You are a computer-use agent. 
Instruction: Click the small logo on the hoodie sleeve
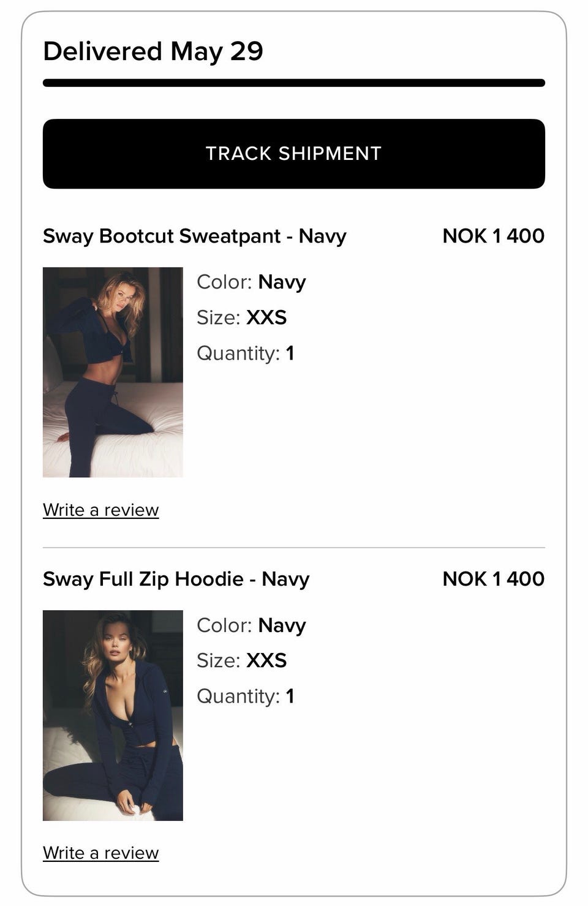coord(164,692)
